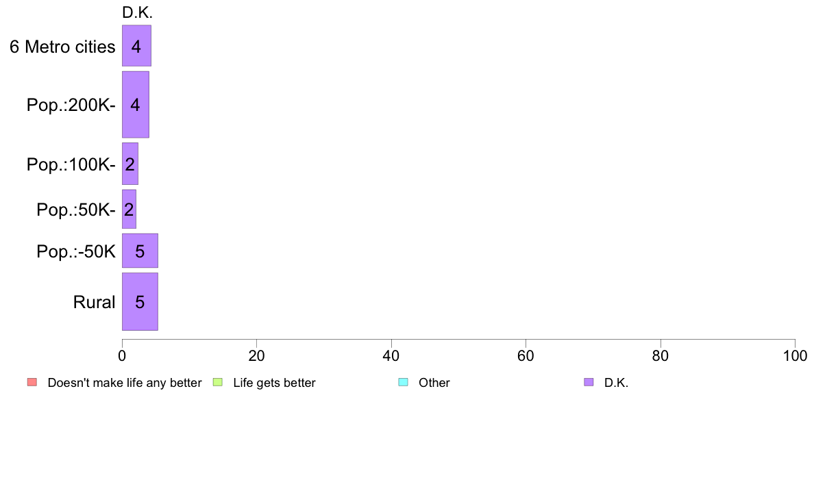This screenshot has width=814, height=504.
Task: Select the Pop.:50K- purple bar
Action: pyautogui.click(x=129, y=209)
